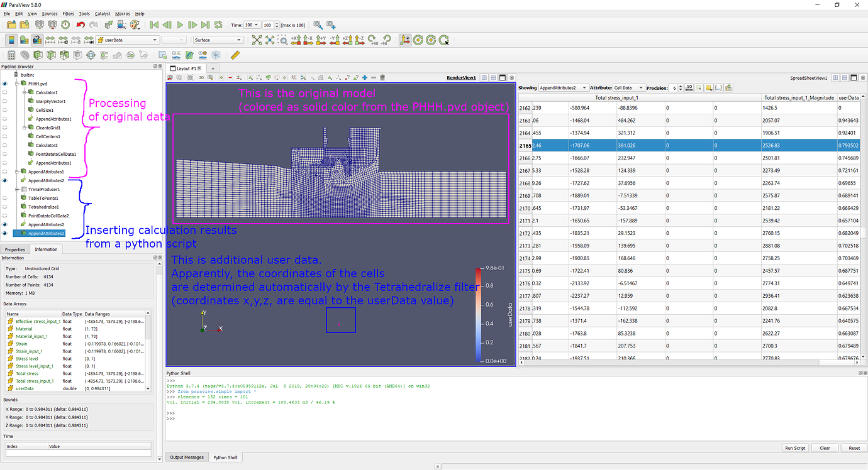Toggle visibility eye of Tetrahedralize1

(5, 207)
